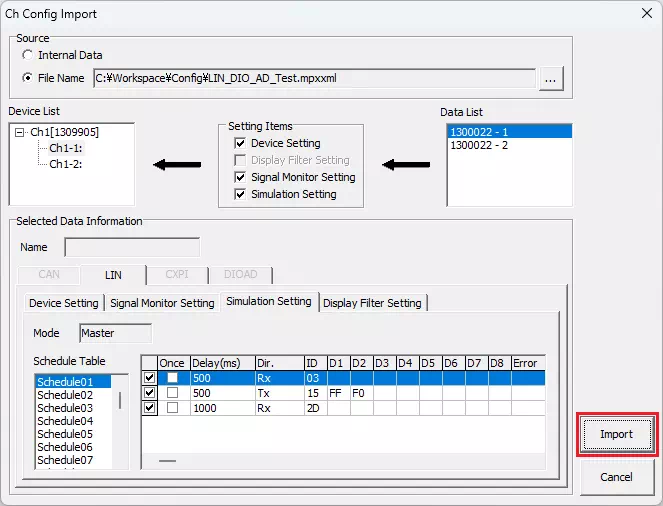
Task: Click the F0 value in D2 column
Action: [x=362, y=393]
